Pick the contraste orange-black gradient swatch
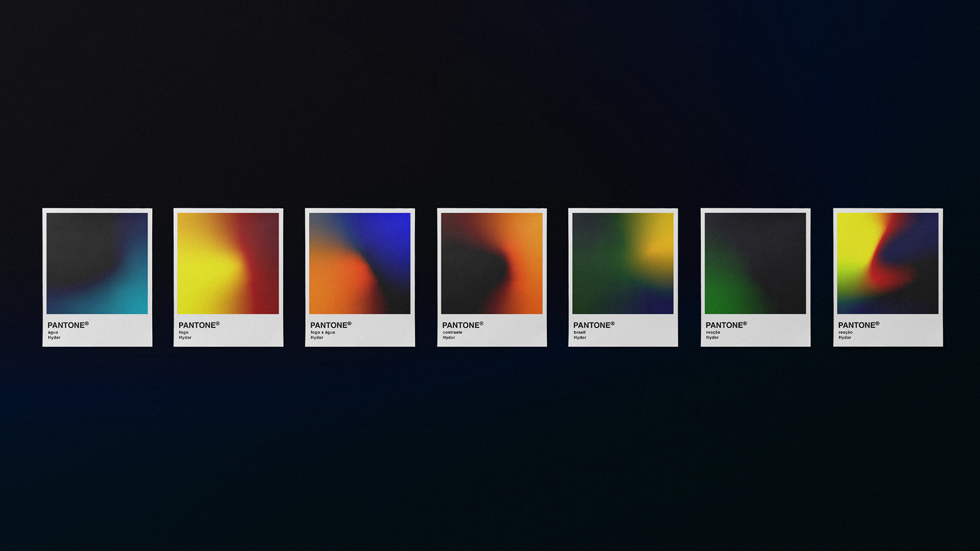This screenshot has height=551, width=980. point(492,263)
